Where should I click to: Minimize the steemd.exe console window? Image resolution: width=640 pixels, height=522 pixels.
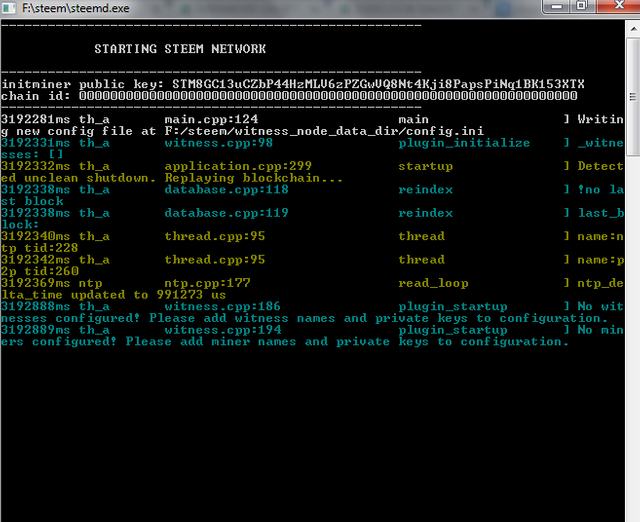(x=557, y=6)
